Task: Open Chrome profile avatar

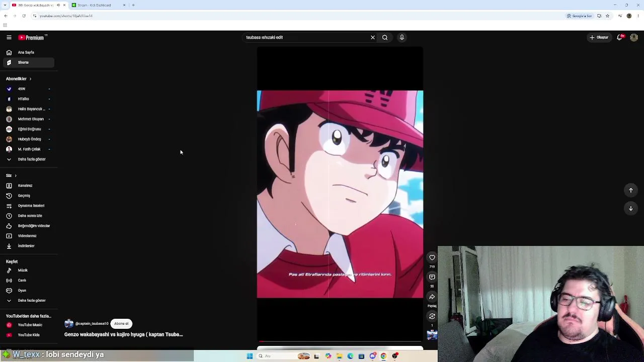Action: pyautogui.click(x=629, y=16)
